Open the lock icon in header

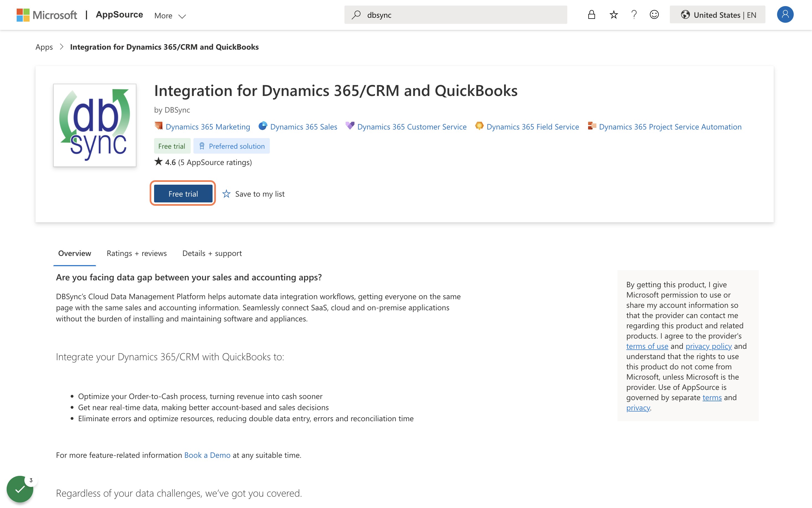pyautogui.click(x=591, y=14)
